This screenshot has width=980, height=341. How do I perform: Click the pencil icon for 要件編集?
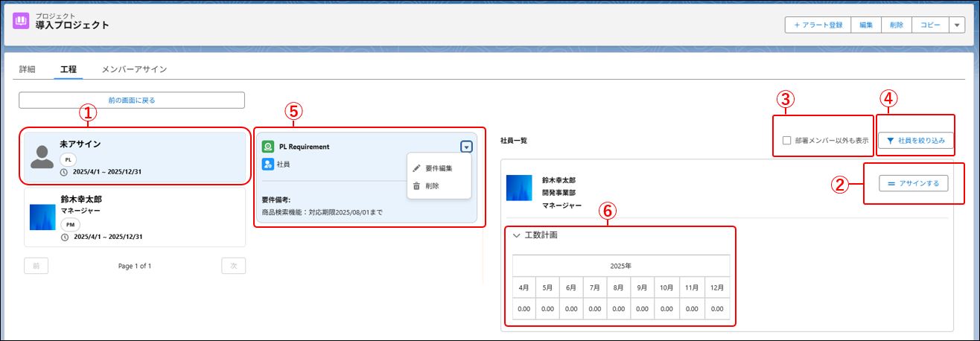point(417,168)
